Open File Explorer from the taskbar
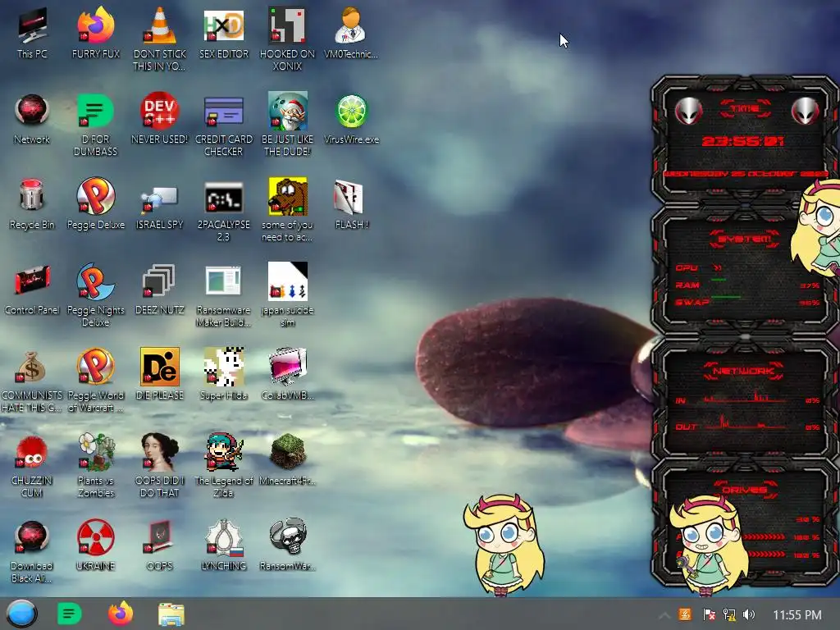 tap(171, 614)
